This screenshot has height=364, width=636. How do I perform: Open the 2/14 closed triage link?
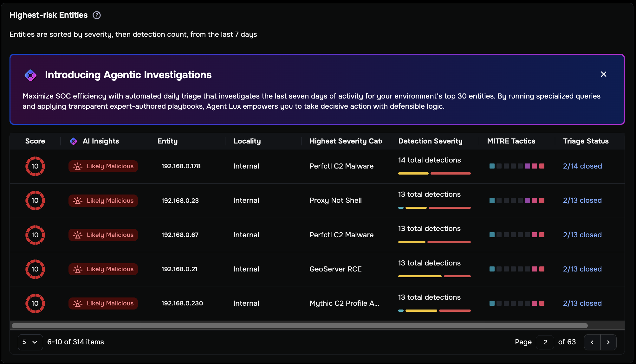pos(582,166)
